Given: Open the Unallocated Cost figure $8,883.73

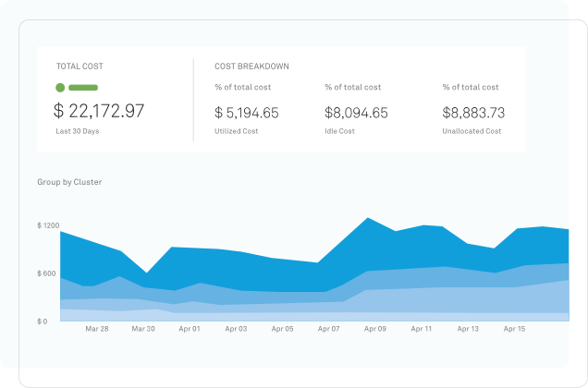Looking at the screenshot, I should (473, 113).
